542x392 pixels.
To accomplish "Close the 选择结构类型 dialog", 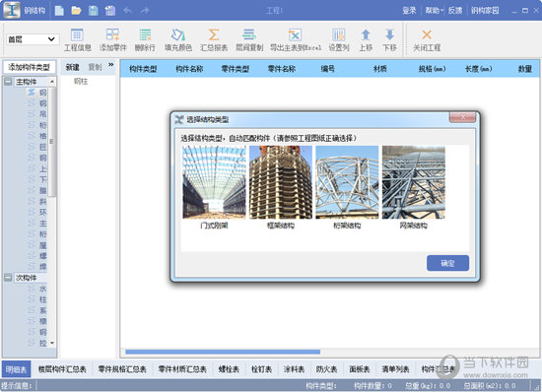I will point(462,117).
